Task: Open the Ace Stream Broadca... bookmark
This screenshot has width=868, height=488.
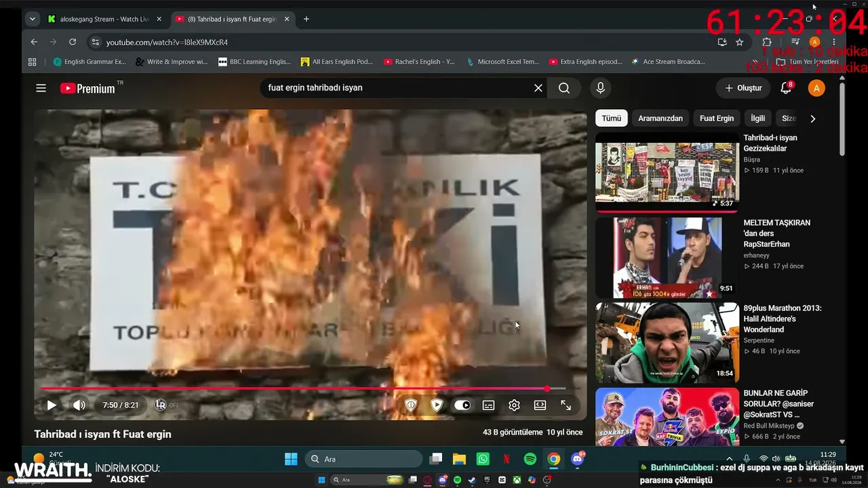Action: point(668,62)
